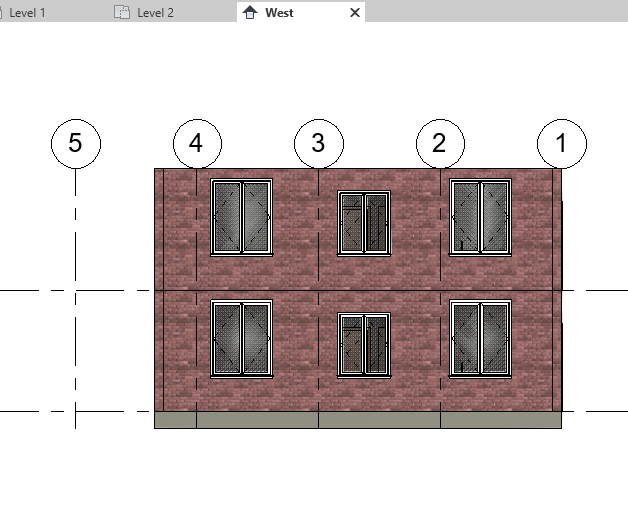Select lower window between grids 4 and 3

pos(242,339)
